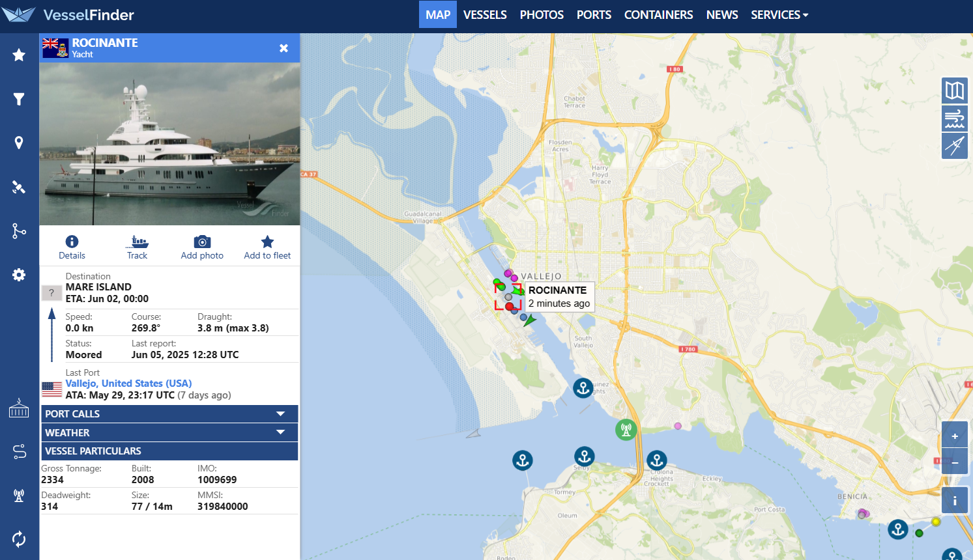The image size is (973, 560).
Task: Click the green arrow vessel on map
Action: click(x=529, y=320)
